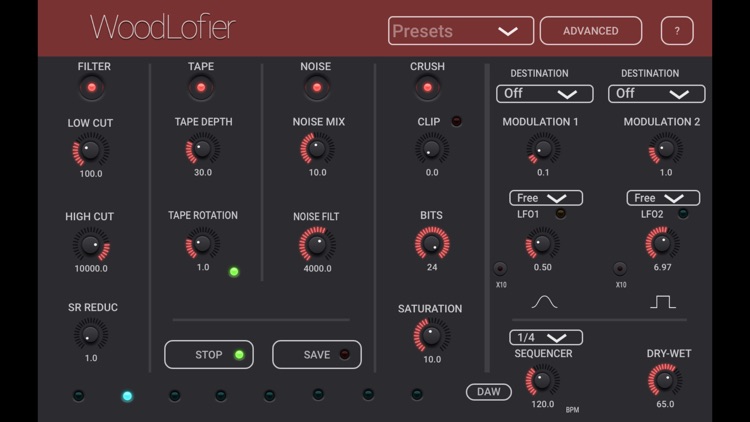Click the BITS knob

coord(432,244)
